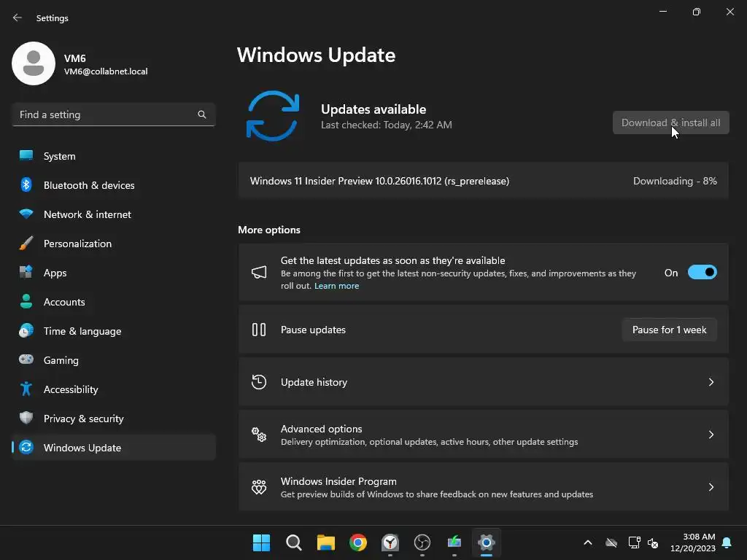Select Network & internet menu item
Screen dimensions: 747x560
(x=114, y=214)
